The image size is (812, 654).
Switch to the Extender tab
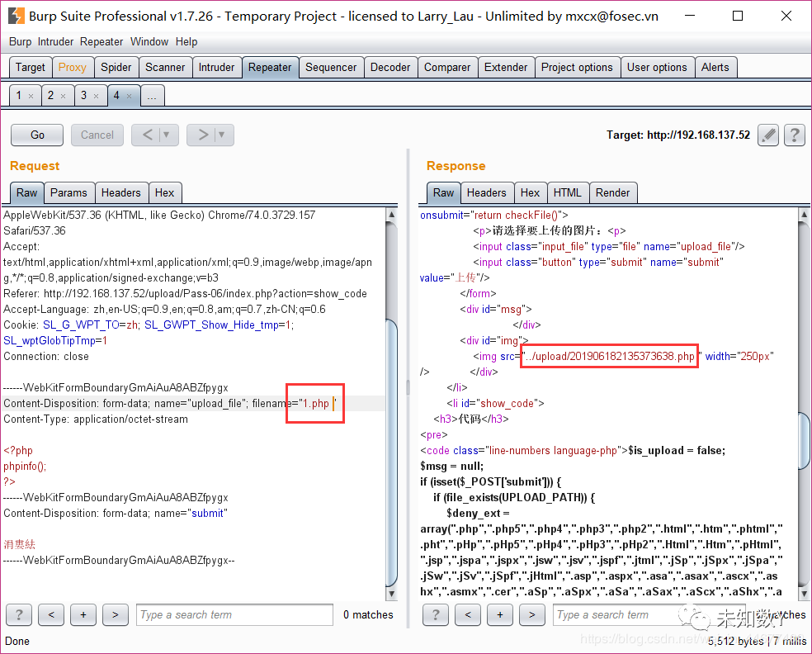506,68
